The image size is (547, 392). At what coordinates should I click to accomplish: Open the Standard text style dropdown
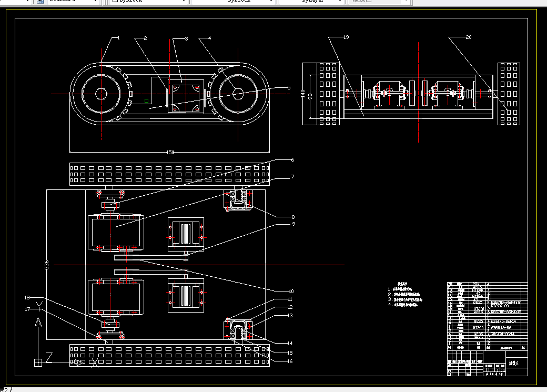[73, 2]
